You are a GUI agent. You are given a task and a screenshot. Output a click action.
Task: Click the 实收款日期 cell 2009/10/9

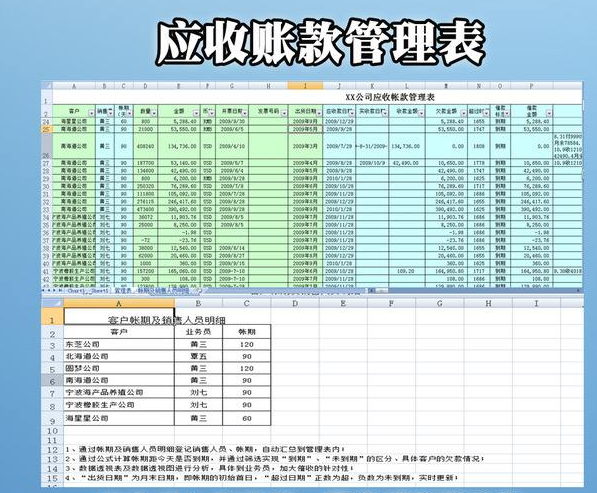coord(372,163)
